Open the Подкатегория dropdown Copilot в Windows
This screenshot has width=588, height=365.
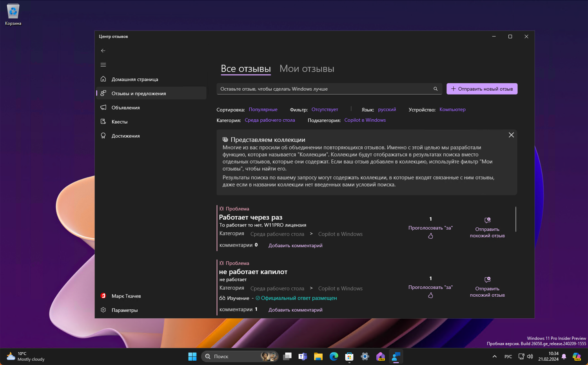tap(365, 120)
